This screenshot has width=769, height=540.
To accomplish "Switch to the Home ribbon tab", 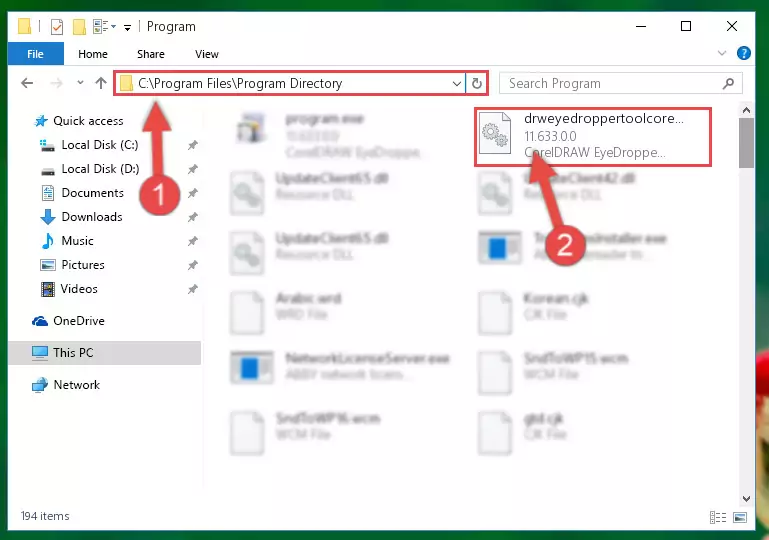I will click(93, 54).
